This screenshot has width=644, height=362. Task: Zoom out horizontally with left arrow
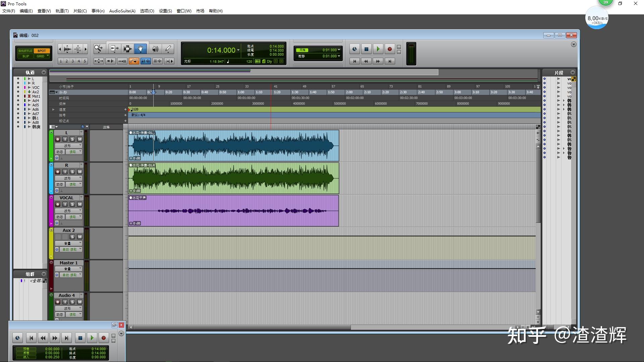coord(60,49)
